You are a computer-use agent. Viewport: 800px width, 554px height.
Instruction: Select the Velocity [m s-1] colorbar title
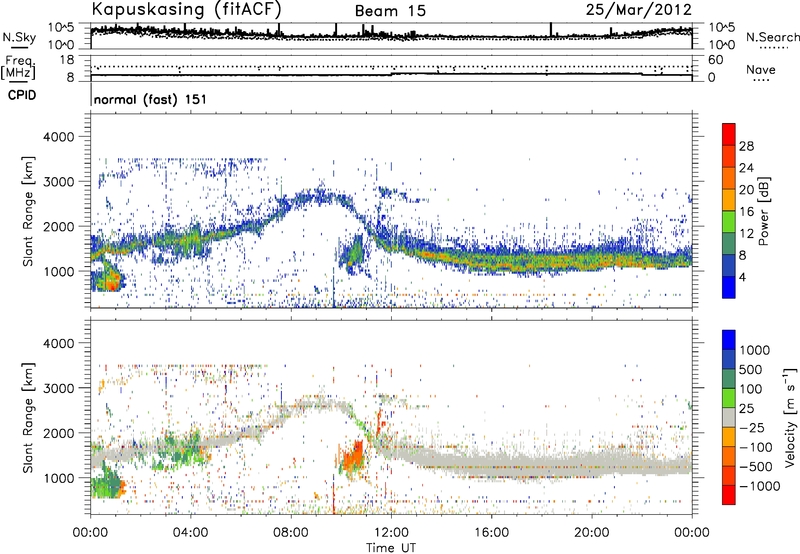tap(790, 416)
